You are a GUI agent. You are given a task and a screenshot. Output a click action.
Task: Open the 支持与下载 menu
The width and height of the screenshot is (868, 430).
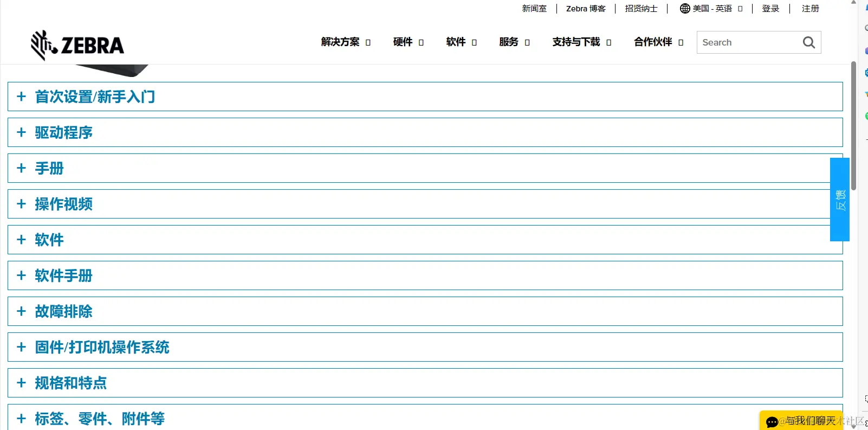click(581, 42)
